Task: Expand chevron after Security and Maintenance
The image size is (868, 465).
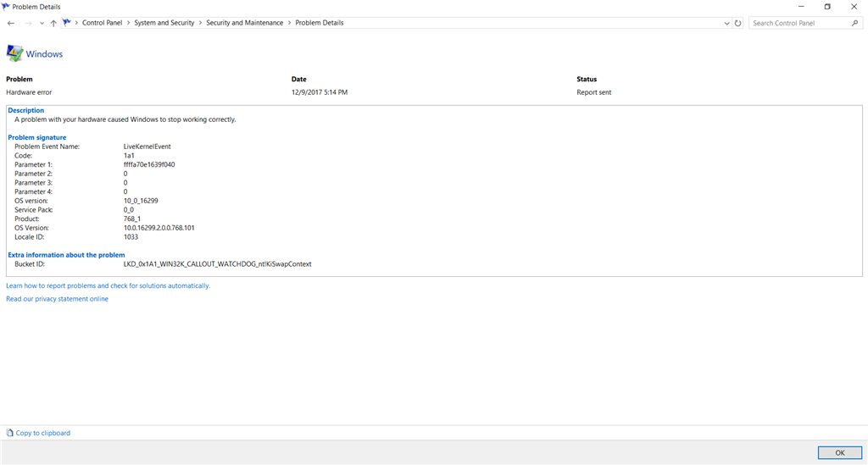Action: point(289,23)
